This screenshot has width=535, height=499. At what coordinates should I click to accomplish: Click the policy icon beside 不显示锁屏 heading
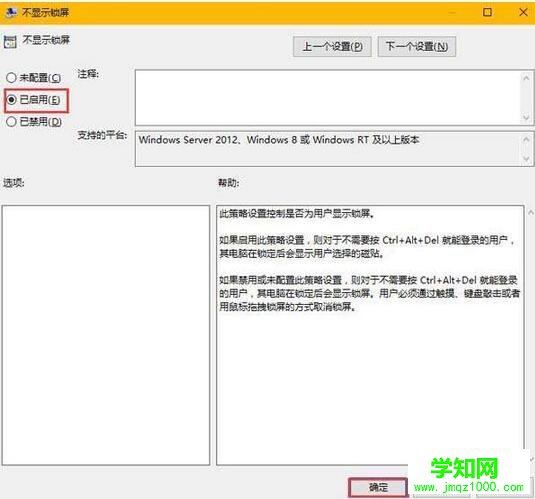click(10, 42)
